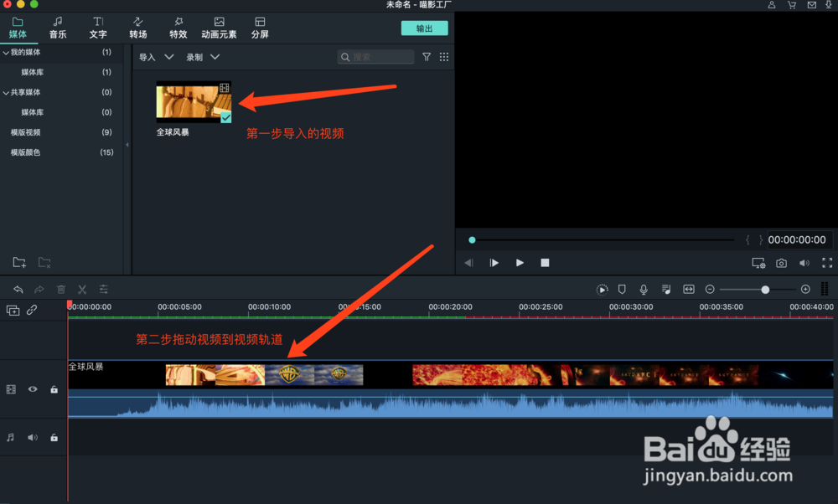Switch media grid view layout
This screenshot has width=838, height=504.
[x=444, y=57]
